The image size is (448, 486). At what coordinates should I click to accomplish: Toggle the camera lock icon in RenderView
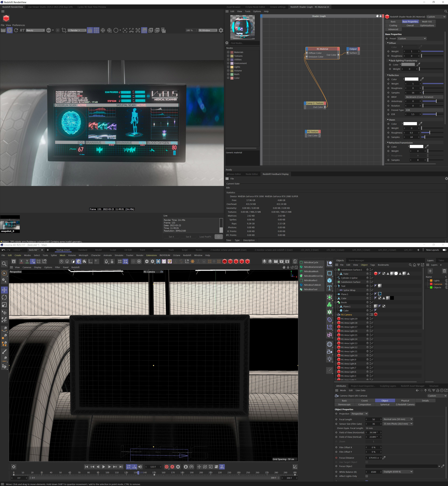pyautogui.click(x=90, y=30)
